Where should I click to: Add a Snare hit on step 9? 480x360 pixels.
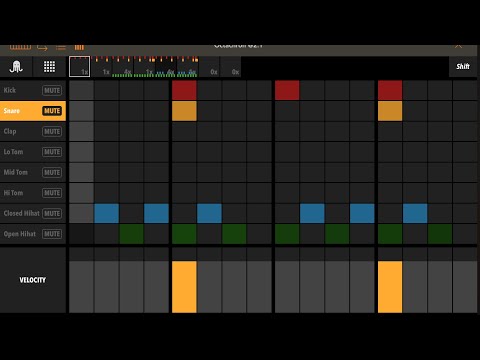click(287, 111)
